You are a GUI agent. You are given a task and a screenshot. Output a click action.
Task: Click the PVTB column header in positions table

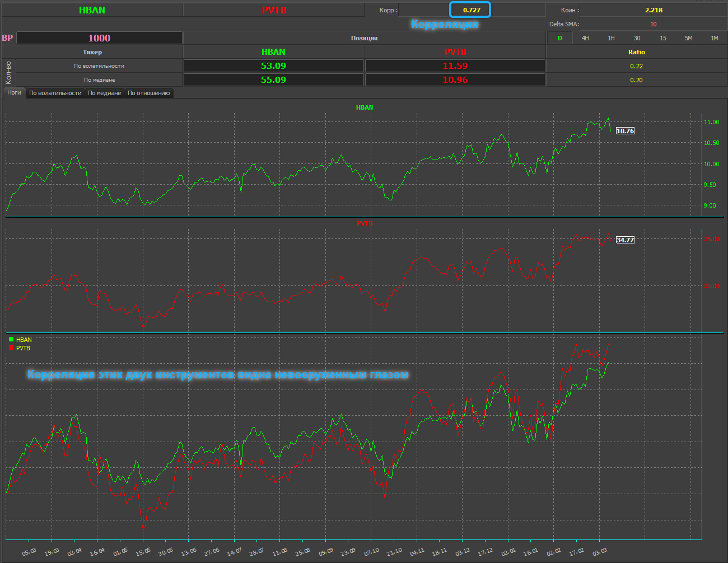[455, 51]
